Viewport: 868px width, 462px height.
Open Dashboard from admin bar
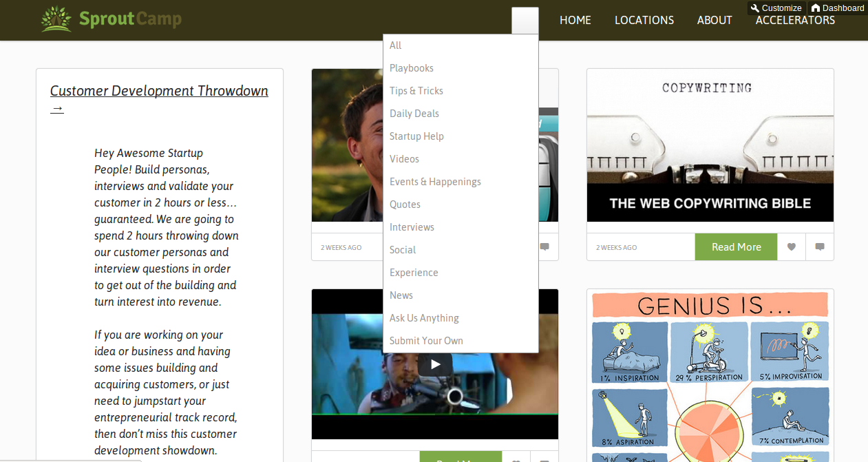pyautogui.click(x=838, y=8)
